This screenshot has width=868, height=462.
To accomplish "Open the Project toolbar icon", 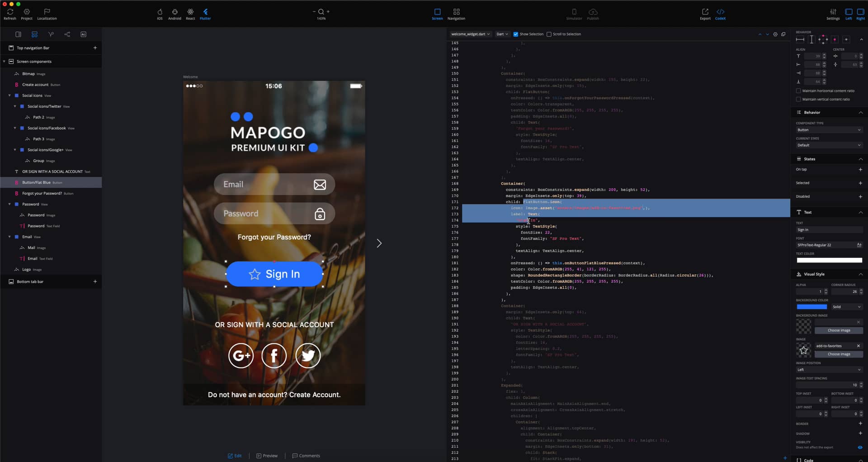I will point(27,14).
